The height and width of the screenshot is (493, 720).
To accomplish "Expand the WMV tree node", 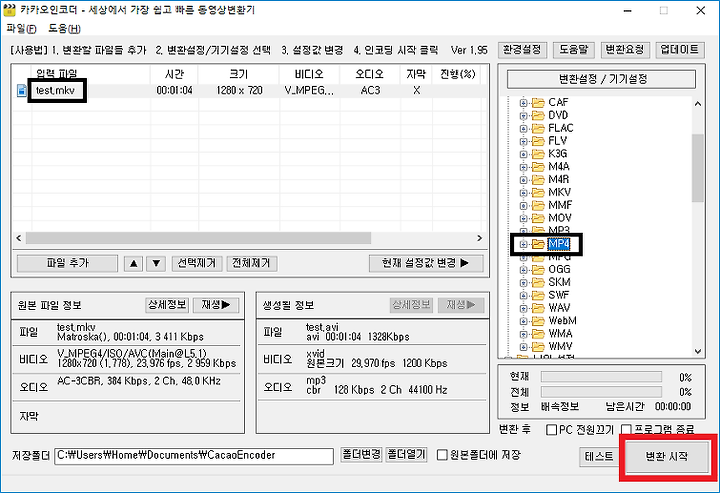I will [x=523, y=347].
